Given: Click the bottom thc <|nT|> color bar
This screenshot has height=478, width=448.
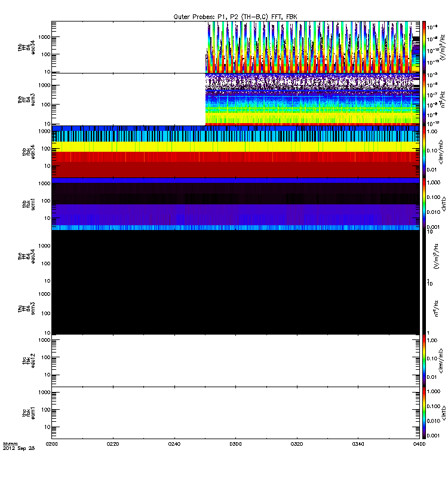Looking at the screenshot, I should pos(424,412).
